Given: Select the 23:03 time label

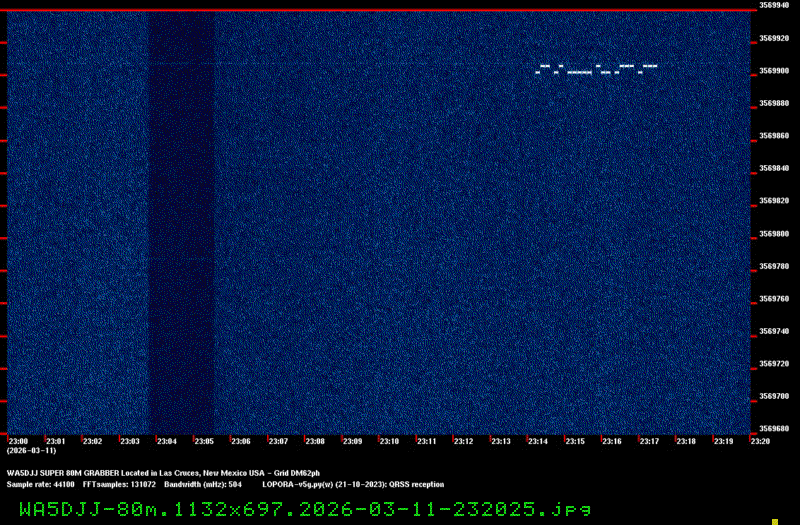Looking at the screenshot, I should (x=130, y=441).
